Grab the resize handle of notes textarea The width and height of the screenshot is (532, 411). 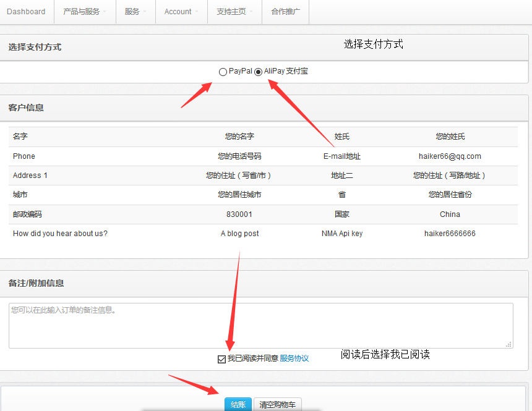pyautogui.click(x=508, y=344)
